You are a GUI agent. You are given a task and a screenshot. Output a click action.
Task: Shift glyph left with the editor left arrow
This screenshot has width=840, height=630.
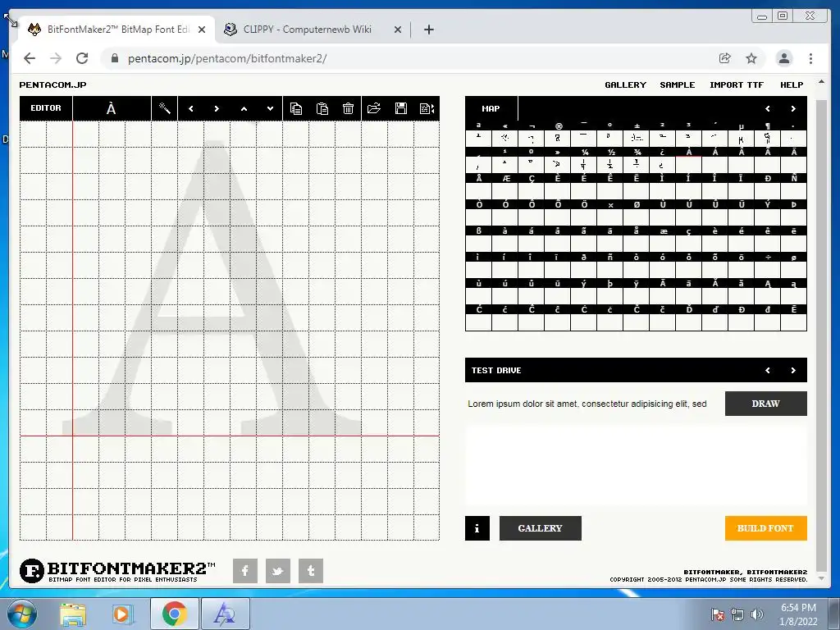[190, 109]
